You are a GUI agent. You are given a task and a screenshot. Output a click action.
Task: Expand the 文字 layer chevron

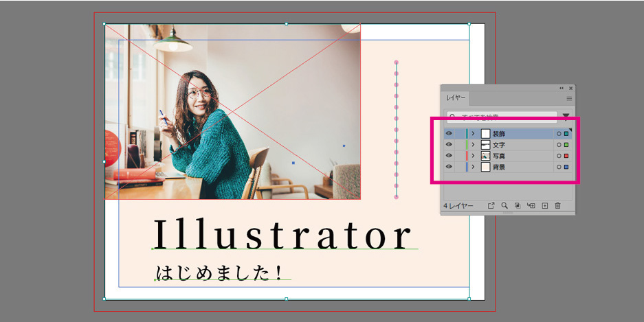coord(473,145)
